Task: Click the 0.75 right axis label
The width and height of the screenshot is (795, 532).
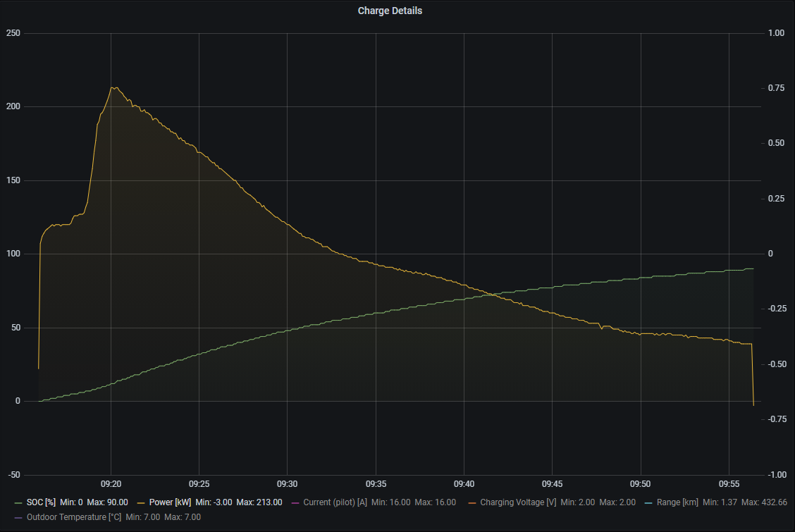Action: coord(777,87)
